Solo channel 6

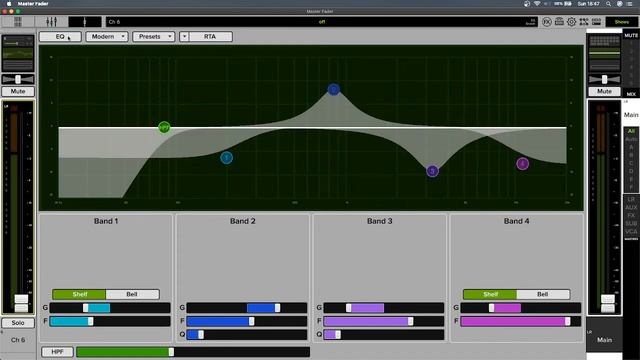click(x=18, y=323)
